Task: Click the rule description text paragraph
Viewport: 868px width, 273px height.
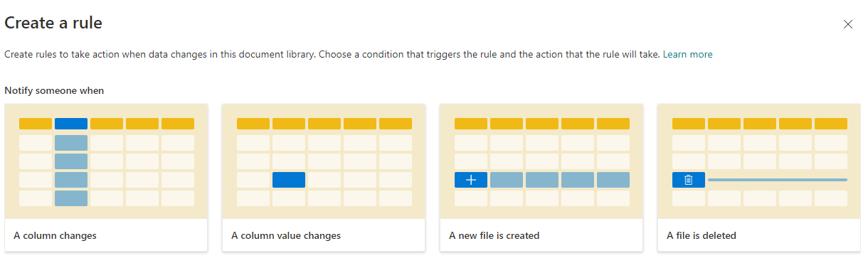Action: click(333, 54)
